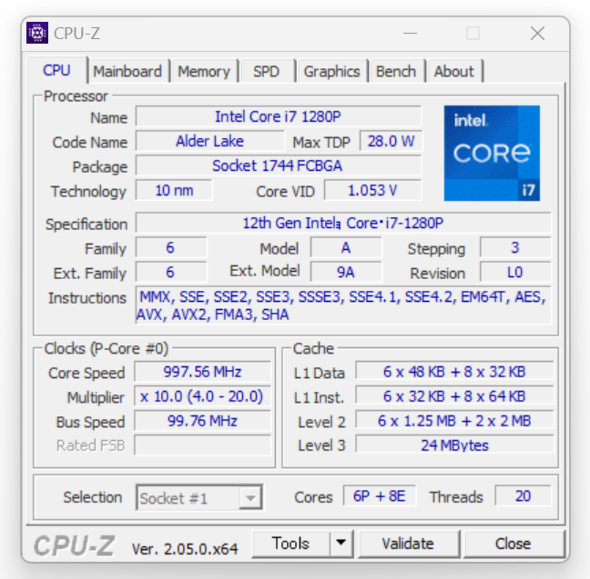The image size is (590, 579).
Task: Go to the Graphics tab
Action: (x=331, y=71)
